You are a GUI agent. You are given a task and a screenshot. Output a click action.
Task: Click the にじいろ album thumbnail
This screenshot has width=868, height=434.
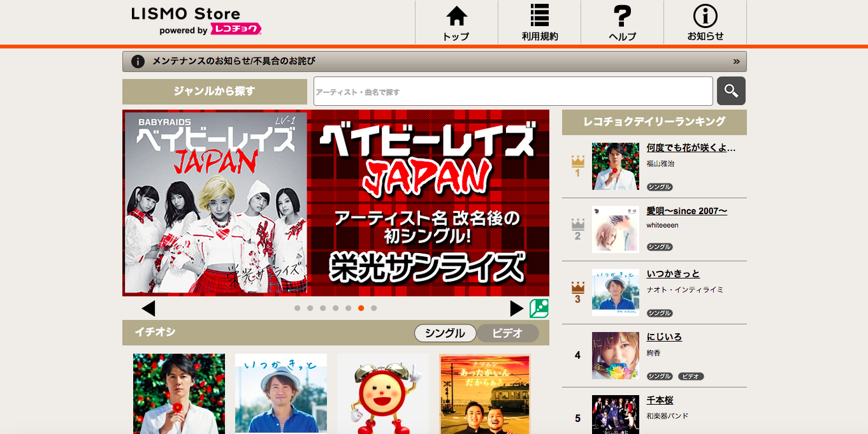pos(616,356)
